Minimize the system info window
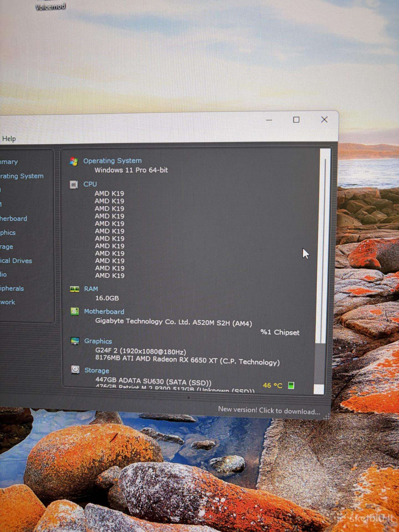399x532 pixels. coord(269,120)
